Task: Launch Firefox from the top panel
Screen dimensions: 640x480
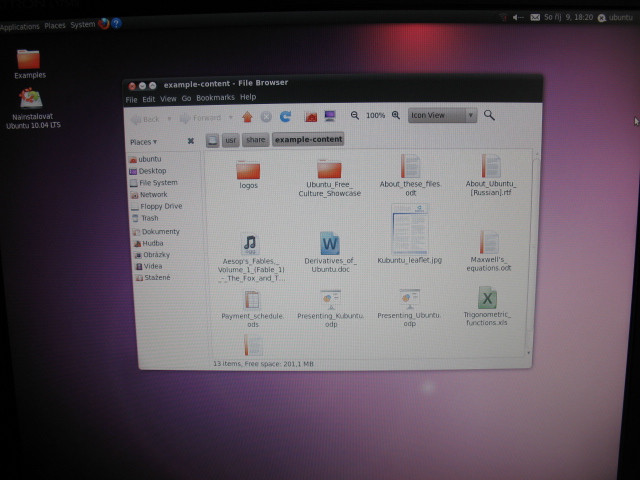Action: tap(103, 24)
